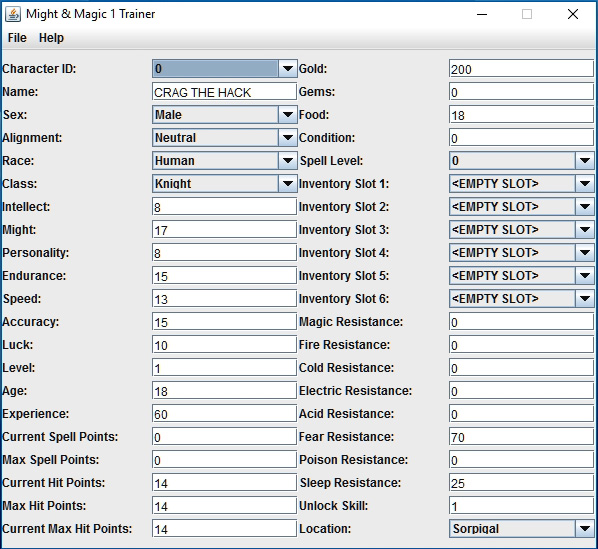The height and width of the screenshot is (549, 598).
Task: Open Inventory Slot 2 dropdown
Action: click(521, 207)
